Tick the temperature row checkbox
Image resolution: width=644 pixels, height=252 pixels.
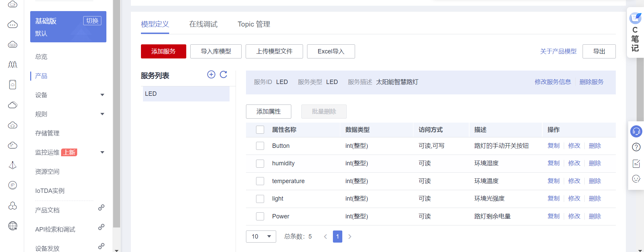coord(260,181)
